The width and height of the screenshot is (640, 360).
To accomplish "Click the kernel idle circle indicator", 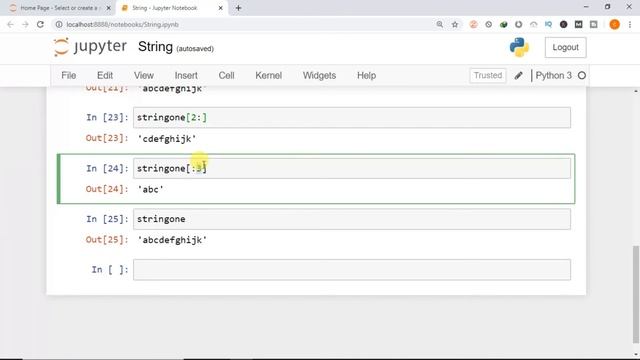I will pos(582,76).
